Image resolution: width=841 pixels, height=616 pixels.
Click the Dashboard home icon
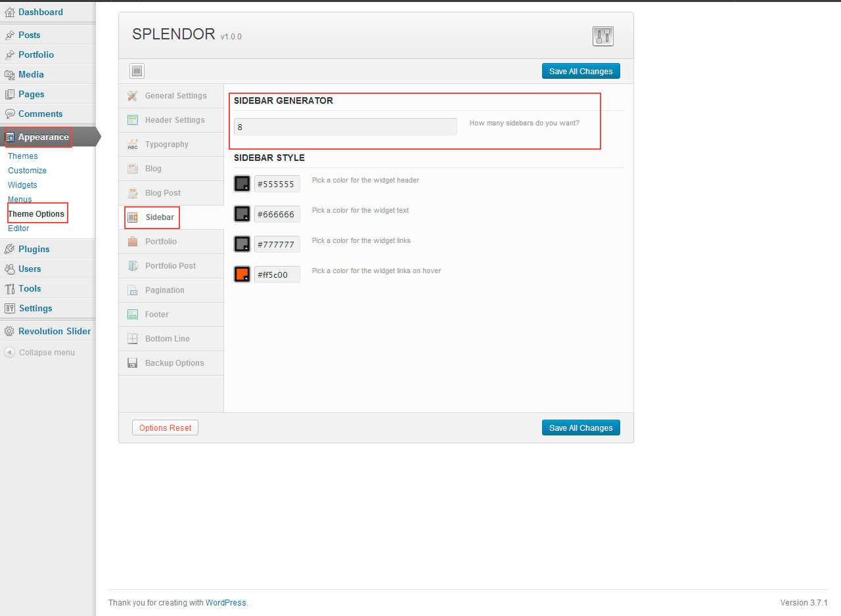[10, 12]
